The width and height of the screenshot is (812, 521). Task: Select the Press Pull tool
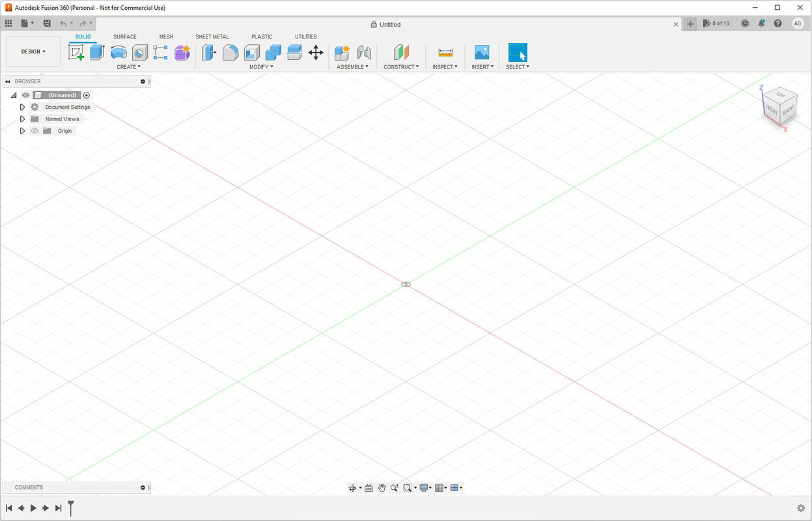click(209, 53)
